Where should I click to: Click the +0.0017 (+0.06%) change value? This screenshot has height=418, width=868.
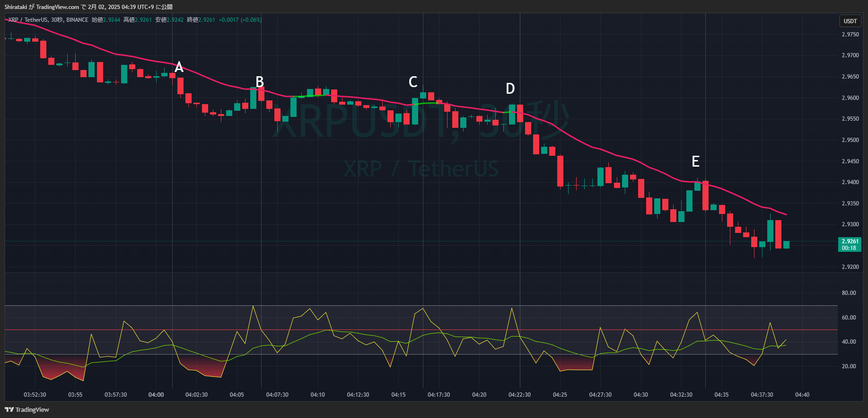pos(240,20)
